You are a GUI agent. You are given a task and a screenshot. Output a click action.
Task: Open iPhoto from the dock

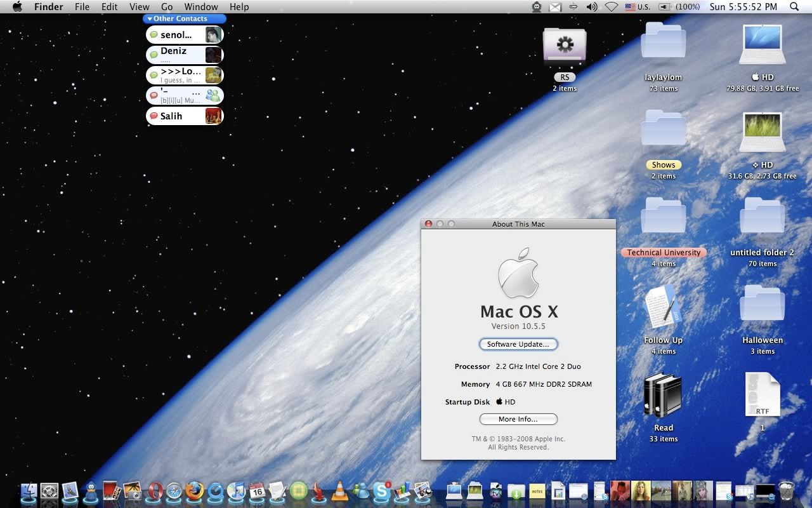coord(133,491)
